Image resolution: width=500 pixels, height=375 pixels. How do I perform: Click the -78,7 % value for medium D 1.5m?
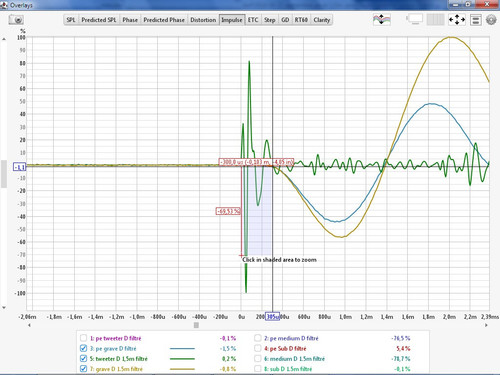(401, 359)
